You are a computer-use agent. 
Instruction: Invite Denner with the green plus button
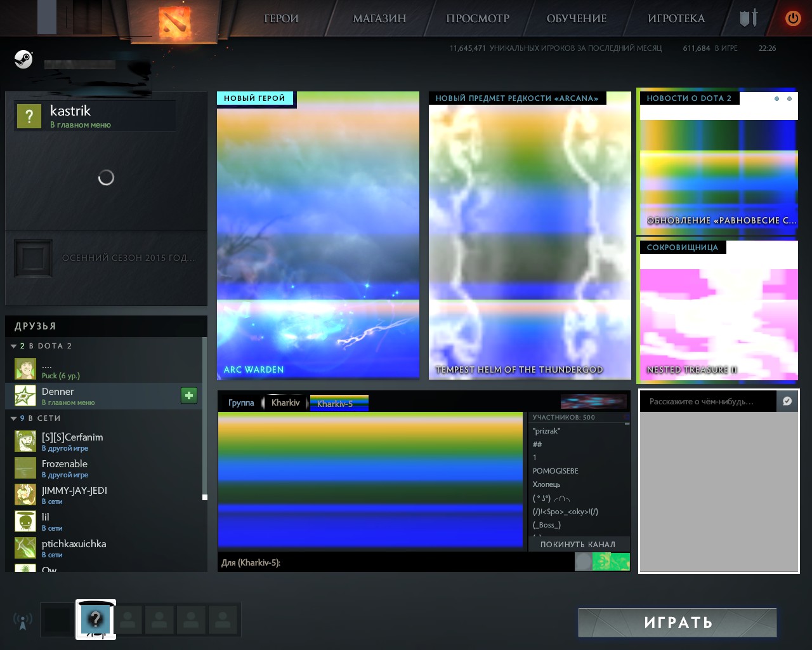[x=189, y=395]
